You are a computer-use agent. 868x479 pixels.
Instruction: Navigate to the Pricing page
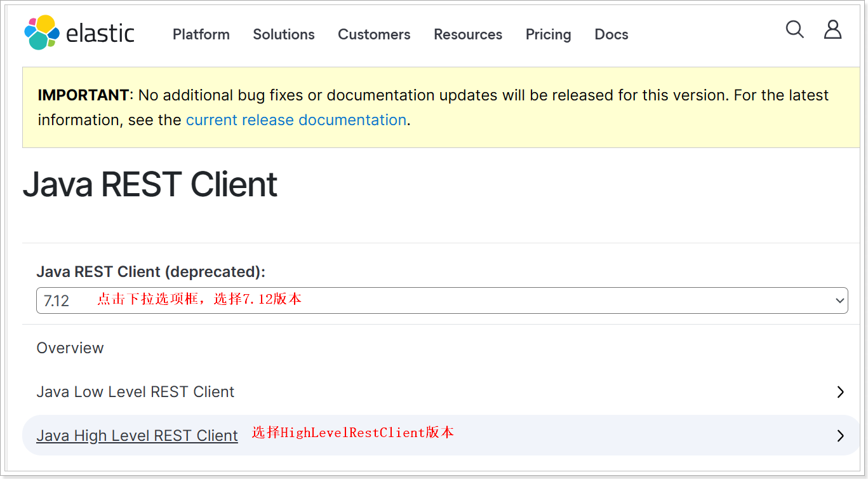coord(548,34)
